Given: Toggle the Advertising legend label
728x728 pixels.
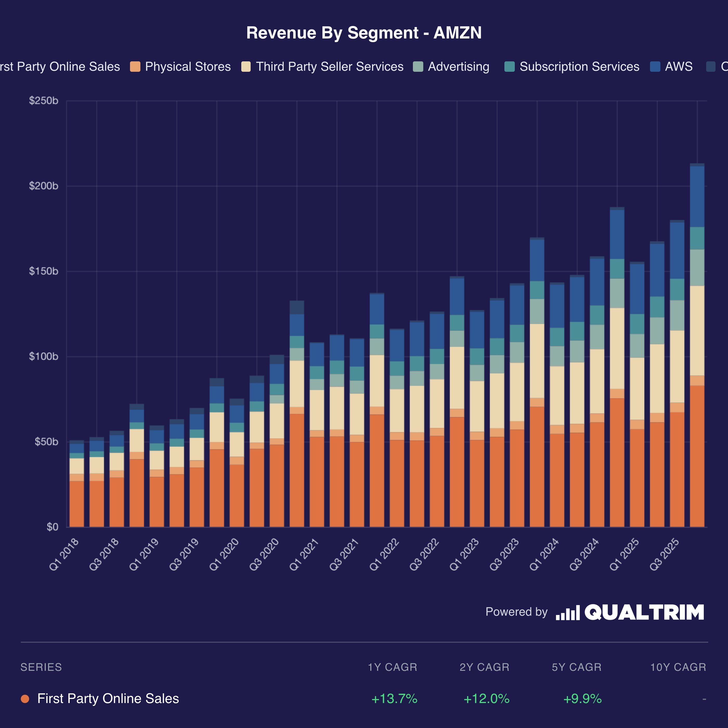Looking at the screenshot, I should click(458, 67).
